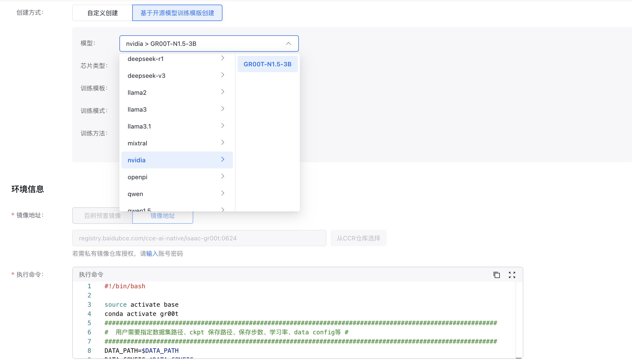The height and width of the screenshot is (364, 632).
Task: Expand llama3.1 submenu arrow
Action: (223, 126)
